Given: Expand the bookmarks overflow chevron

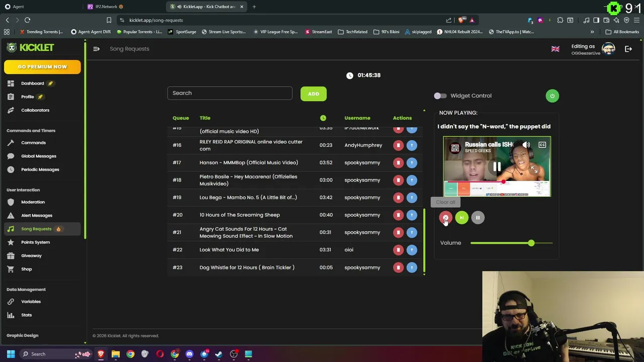Looking at the screenshot, I should pyautogui.click(x=592, y=32).
